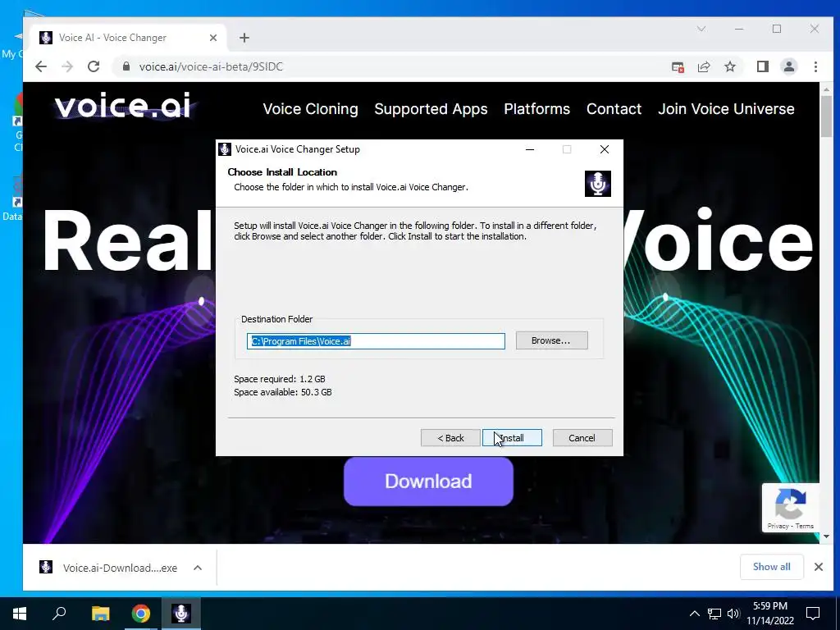Open the Windows Start menu
The image size is (840, 630).
(20, 614)
